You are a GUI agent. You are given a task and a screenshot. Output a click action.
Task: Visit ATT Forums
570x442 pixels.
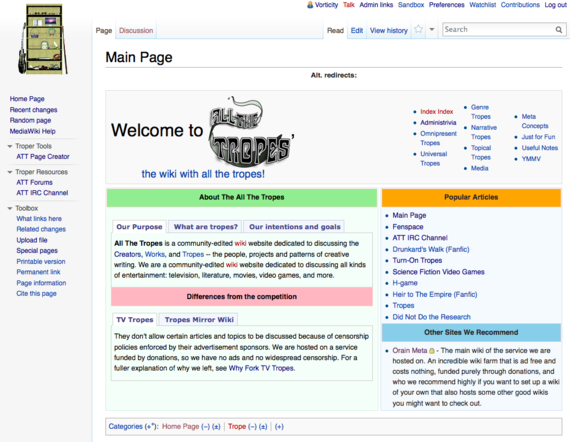click(34, 182)
